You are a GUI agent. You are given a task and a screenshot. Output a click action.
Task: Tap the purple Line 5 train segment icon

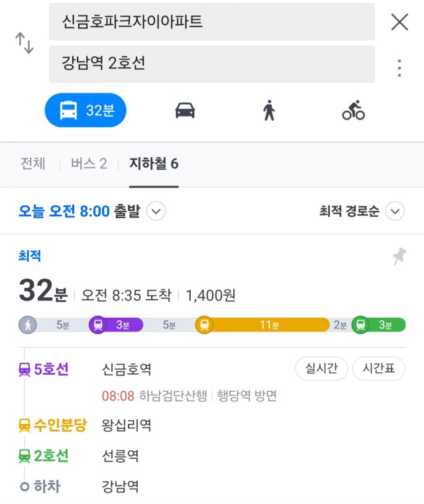[98, 325]
